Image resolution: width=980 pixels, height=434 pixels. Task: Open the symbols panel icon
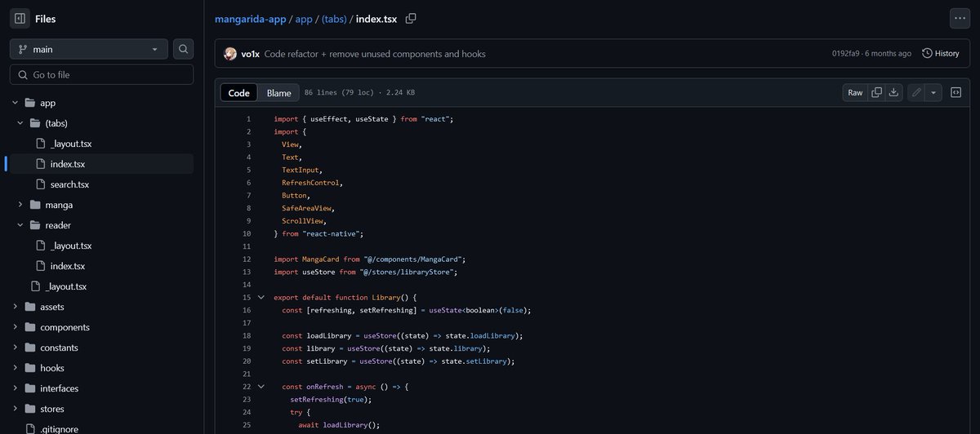[956, 92]
